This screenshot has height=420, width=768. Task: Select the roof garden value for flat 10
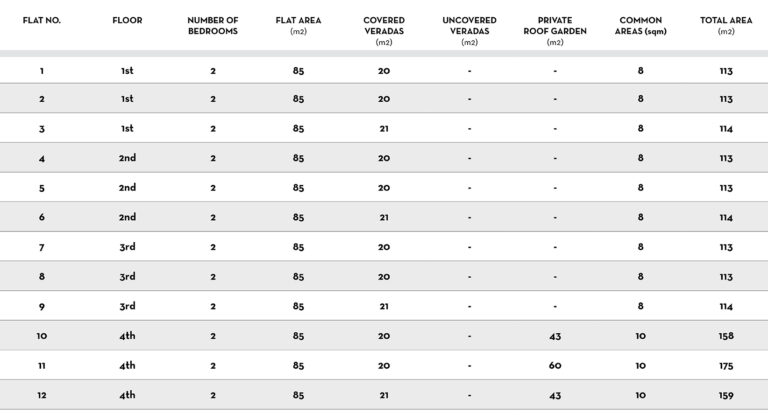(555, 336)
